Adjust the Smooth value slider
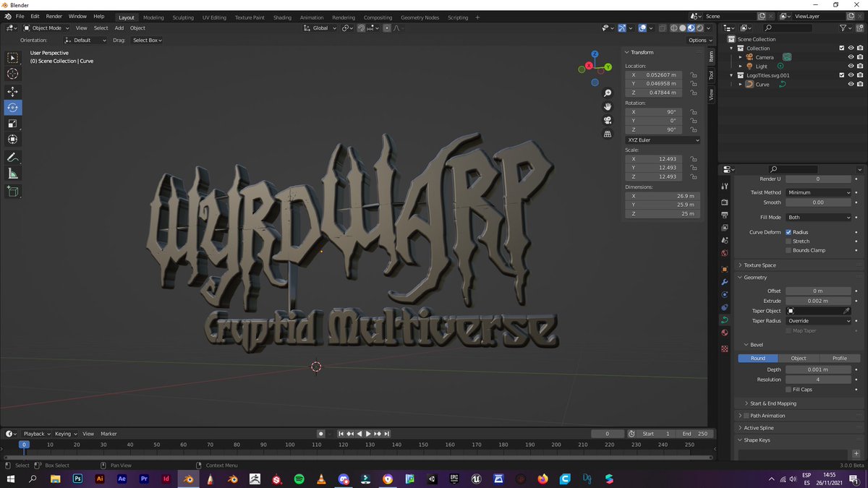The width and height of the screenshot is (868, 488). tap(819, 202)
